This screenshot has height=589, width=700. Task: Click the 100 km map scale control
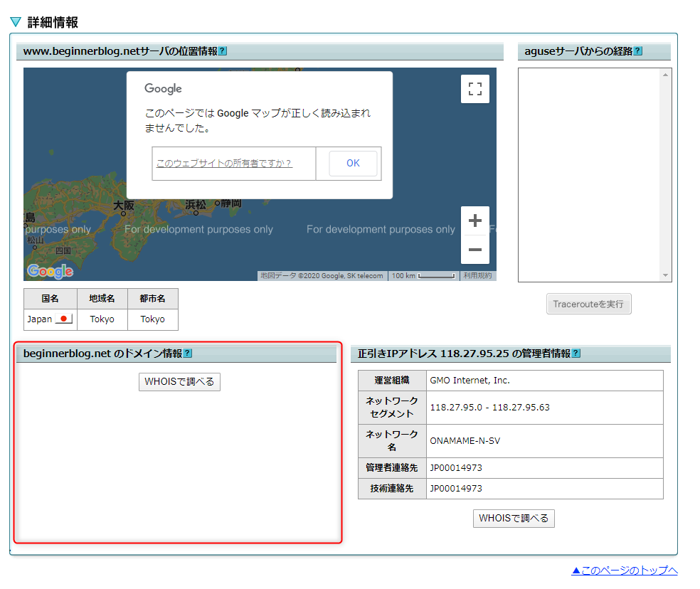424,275
